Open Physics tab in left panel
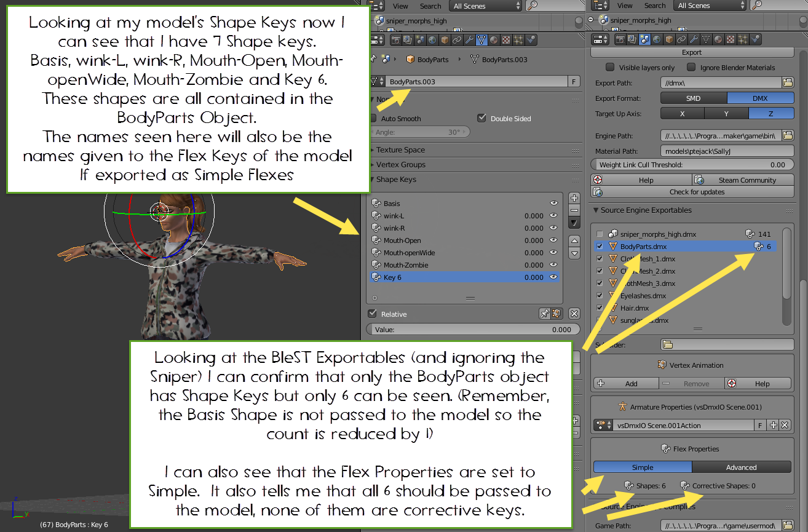This screenshot has width=808, height=532. click(x=531, y=40)
